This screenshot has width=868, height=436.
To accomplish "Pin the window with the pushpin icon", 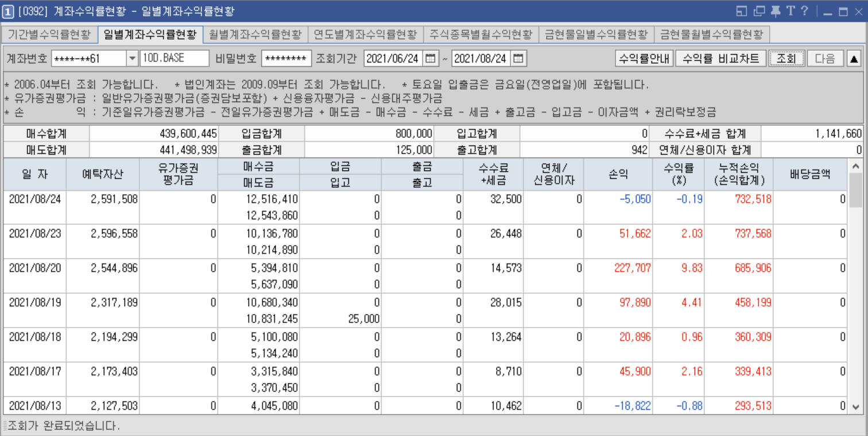I will click(776, 11).
